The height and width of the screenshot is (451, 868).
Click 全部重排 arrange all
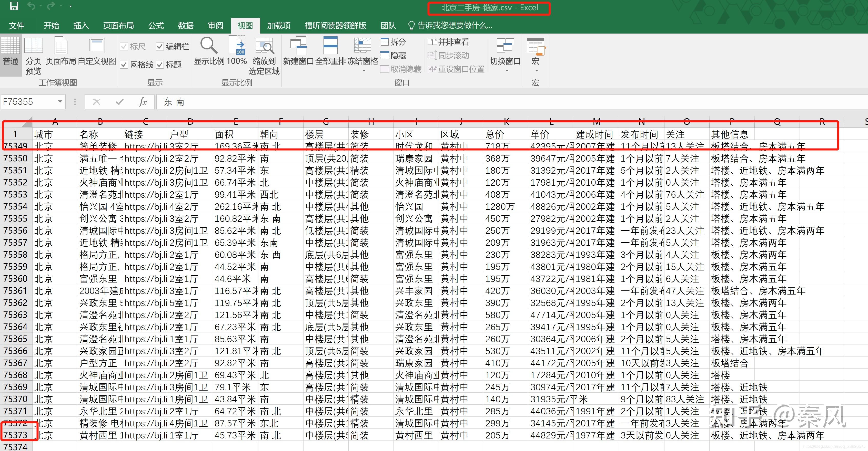click(330, 51)
